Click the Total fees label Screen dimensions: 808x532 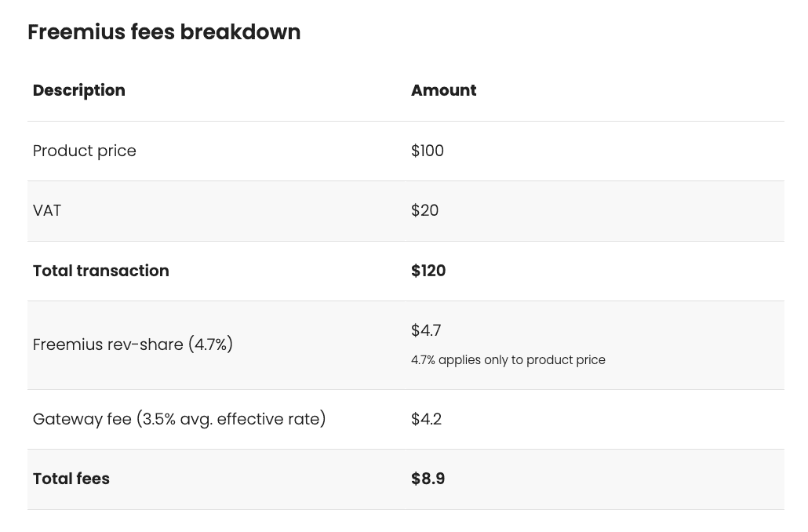pyautogui.click(x=71, y=479)
